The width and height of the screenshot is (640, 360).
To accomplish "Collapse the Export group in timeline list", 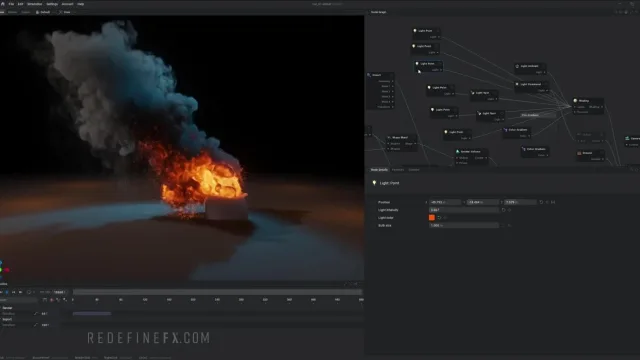I will 7,319.
